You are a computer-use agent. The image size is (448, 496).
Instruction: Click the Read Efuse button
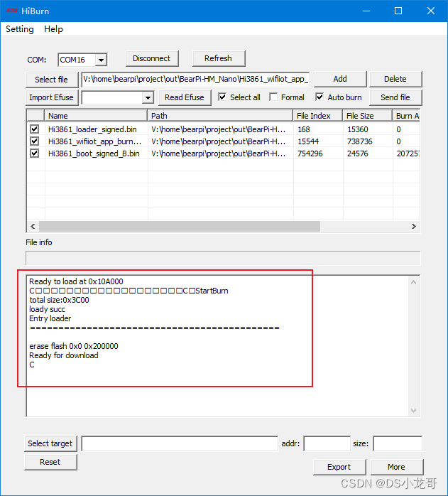coord(185,97)
